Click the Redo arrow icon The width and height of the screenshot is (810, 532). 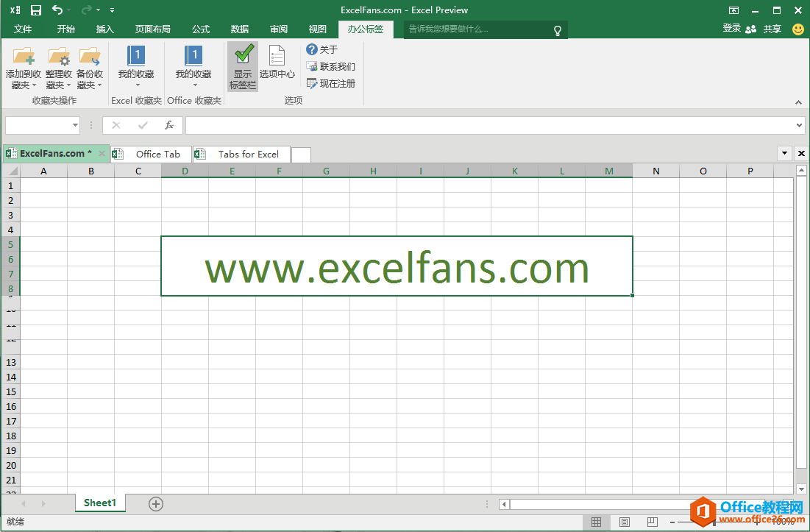click(86, 10)
